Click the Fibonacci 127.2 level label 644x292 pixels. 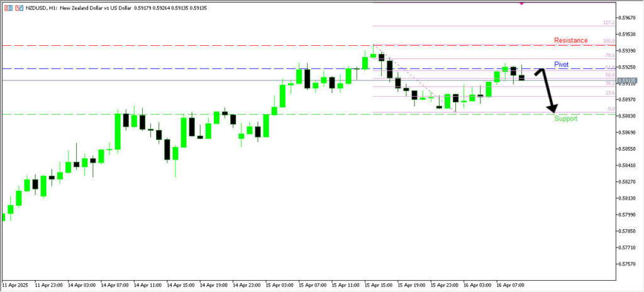pyautogui.click(x=608, y=23)
